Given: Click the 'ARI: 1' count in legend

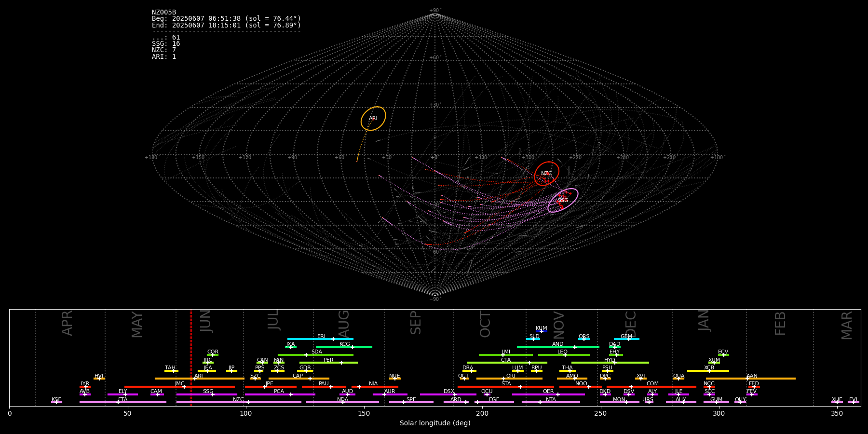Looking at the screenshot, I should coord(164,56).
